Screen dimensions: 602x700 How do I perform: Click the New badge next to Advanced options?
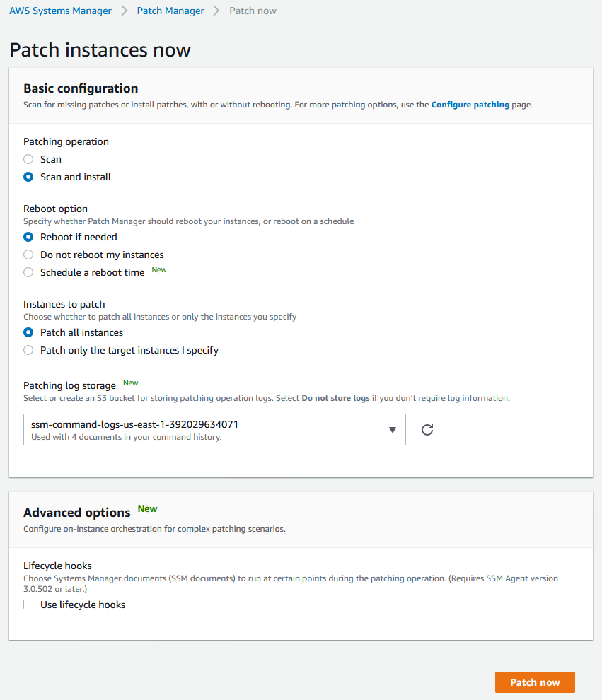click(147, 509)
